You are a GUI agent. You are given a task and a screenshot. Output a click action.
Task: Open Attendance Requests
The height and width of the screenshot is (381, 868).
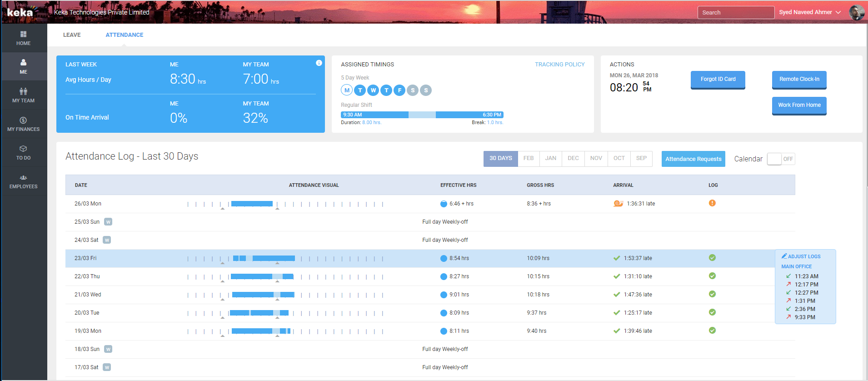(693, 159)
